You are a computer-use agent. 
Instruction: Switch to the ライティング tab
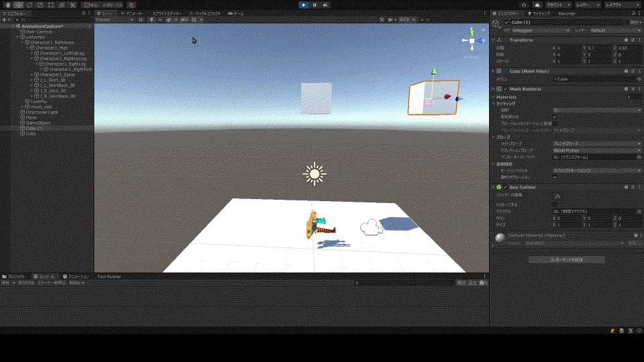point(539,13)
